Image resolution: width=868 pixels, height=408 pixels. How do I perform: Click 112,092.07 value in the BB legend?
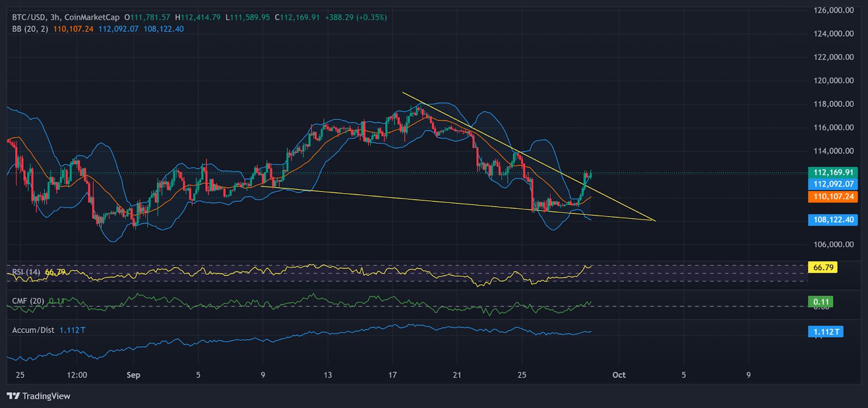pyautogui.click(x=118, y=29)
